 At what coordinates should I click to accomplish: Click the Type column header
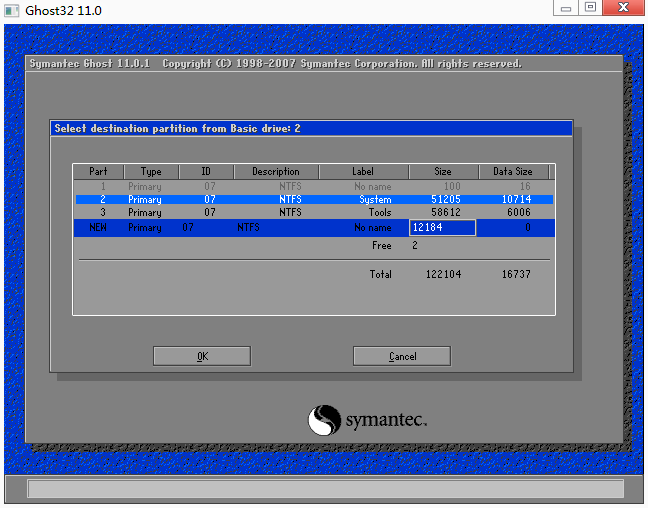(x=151, y=172)
